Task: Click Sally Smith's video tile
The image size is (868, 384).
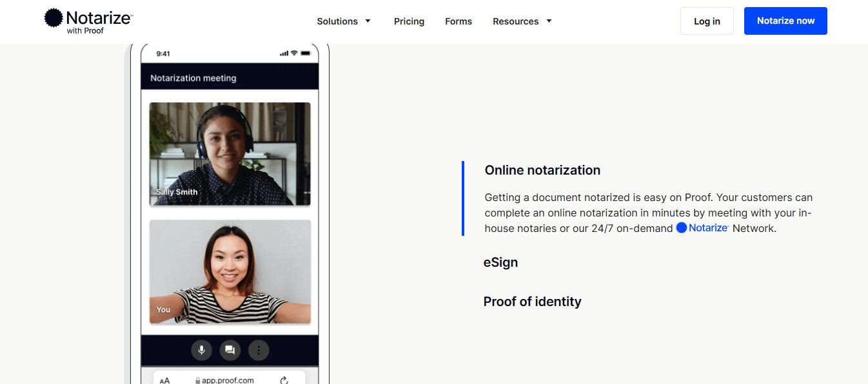Action: click(230, 154)
